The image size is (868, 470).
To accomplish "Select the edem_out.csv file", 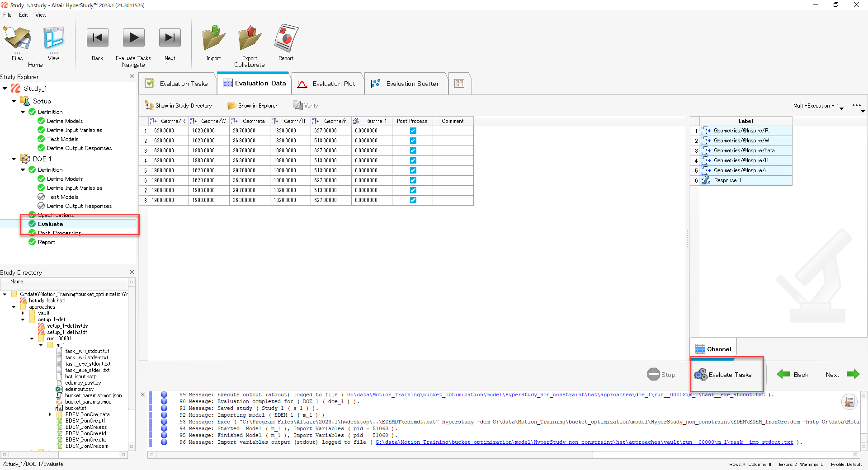I will tap(80, 389).
